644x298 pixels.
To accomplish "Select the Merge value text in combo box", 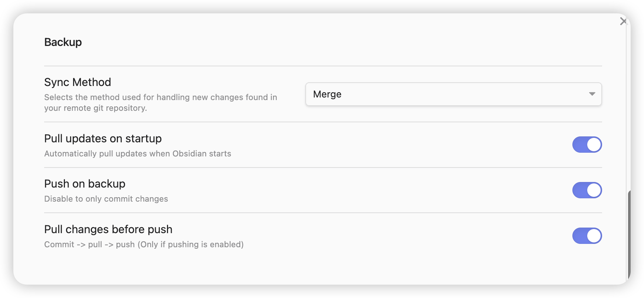I will pyautogui.click(x=327, y=94).
